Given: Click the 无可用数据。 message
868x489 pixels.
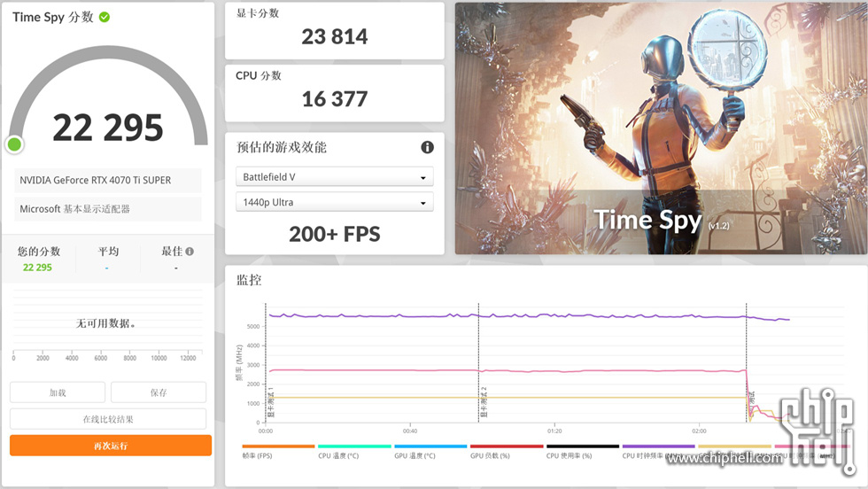Looking at the screenshot, I should coord(105,323).
